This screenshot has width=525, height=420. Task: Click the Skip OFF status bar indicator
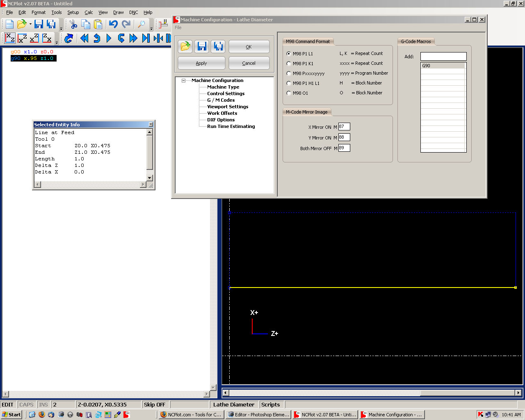coord(155,404)
